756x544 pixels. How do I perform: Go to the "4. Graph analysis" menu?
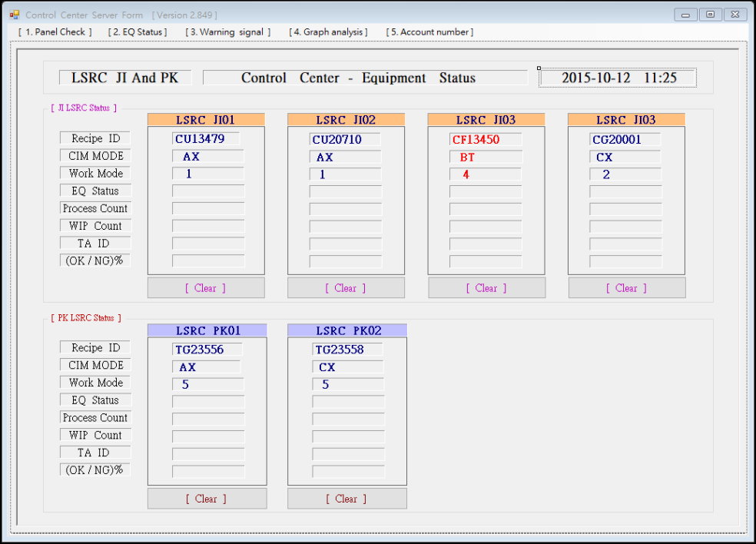pos(328,32)
